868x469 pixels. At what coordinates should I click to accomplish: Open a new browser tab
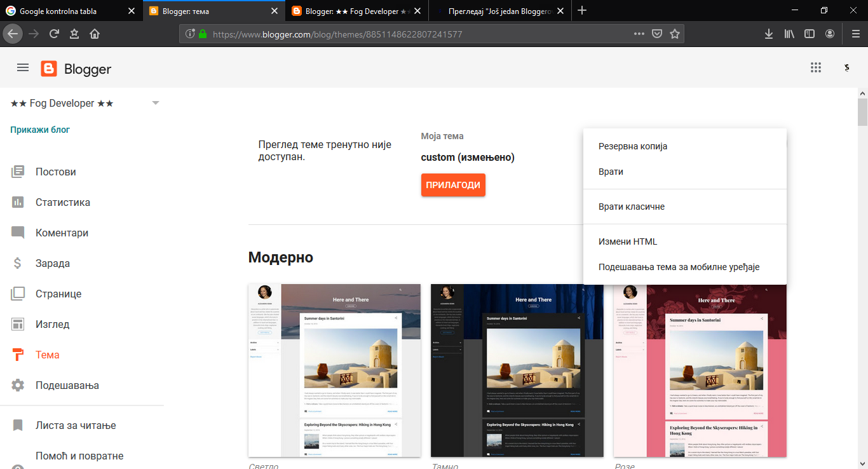point(582,10)
